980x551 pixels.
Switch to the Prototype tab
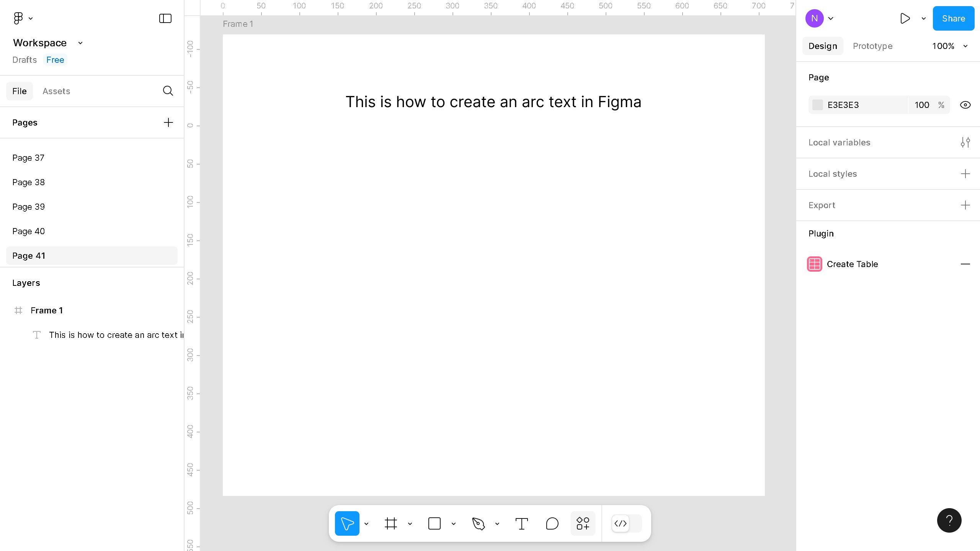tap(872, 46)
